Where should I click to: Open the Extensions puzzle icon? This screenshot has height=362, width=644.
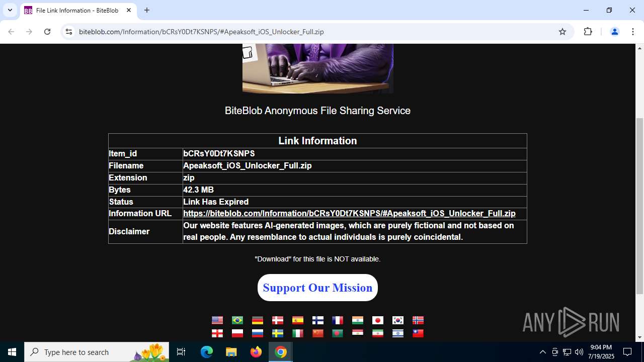[588, 32]
